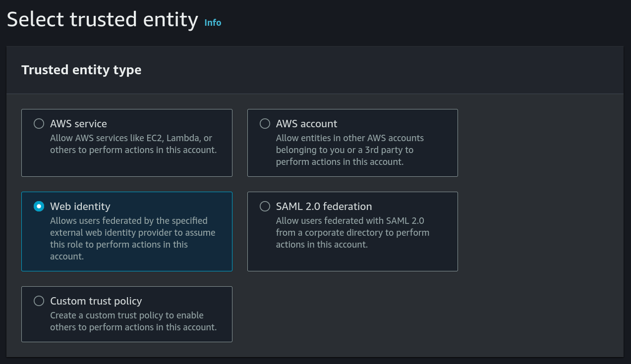Click the "AWS account" option label

(x=306, y=124)
